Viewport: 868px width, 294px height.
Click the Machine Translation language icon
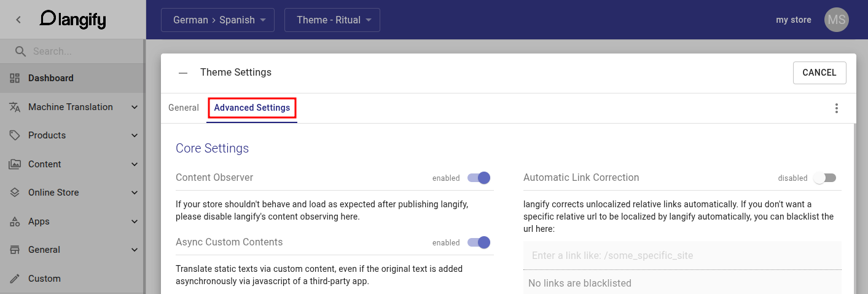pyautogui.click(x=15, y=107)
